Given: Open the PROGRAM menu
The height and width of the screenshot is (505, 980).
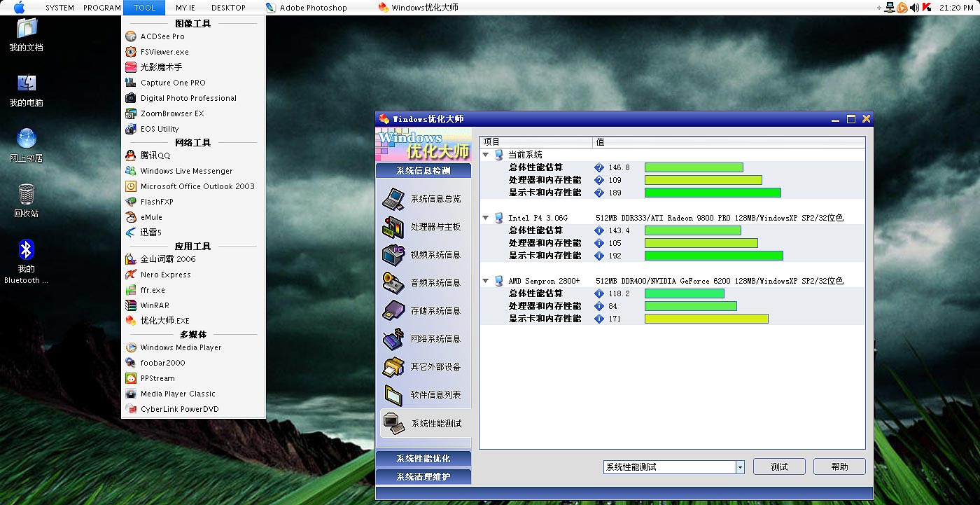Looking at the screenshot, I should [102, 8].
